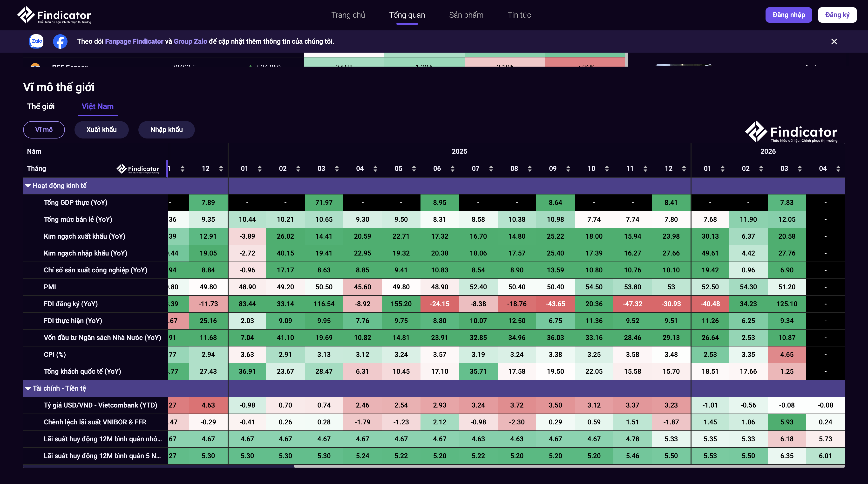Select the Vĩ mô filter pill

click(44, 130)
